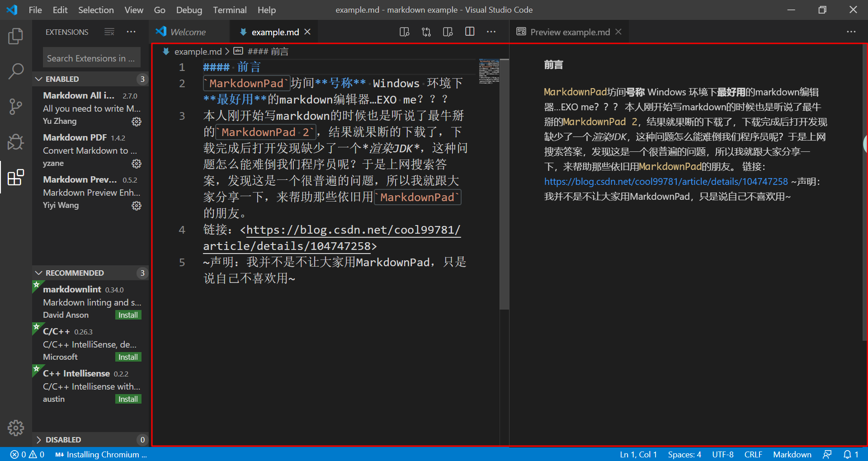Image resolution: width=868 pixels, height=461 pixels.
Task: Open preview to the side icon
Action: (405, 32)
